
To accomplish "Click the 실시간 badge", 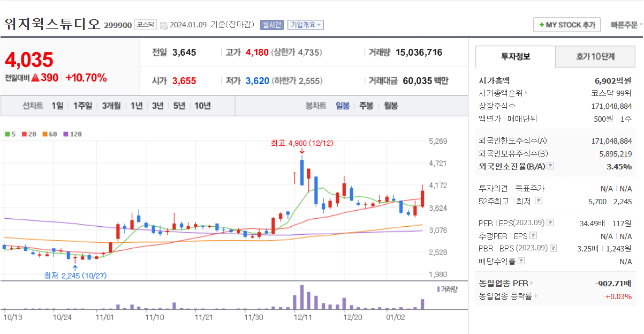I will (271, 25).
